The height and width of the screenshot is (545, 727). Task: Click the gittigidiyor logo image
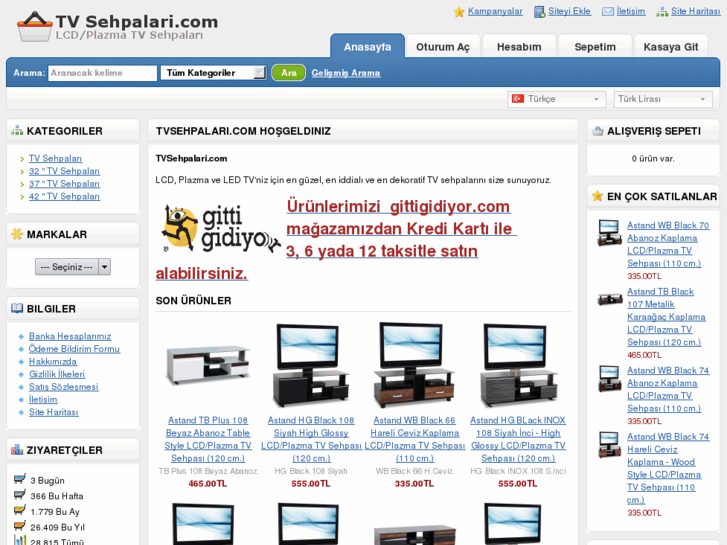221,229
